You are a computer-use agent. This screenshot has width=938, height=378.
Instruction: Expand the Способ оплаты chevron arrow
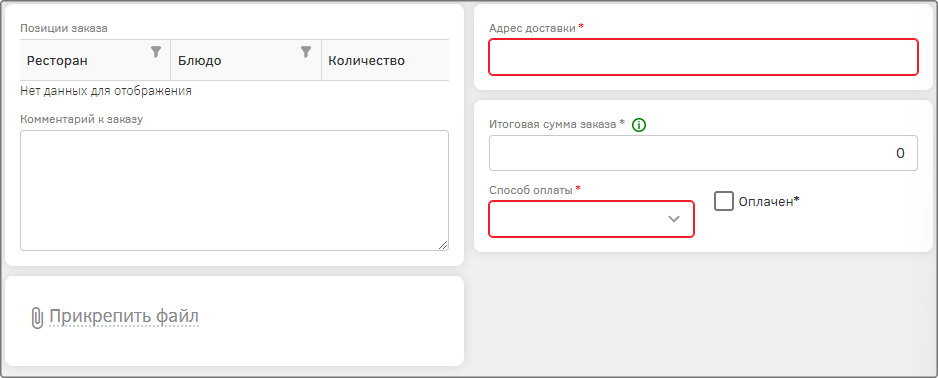[674, 219]
